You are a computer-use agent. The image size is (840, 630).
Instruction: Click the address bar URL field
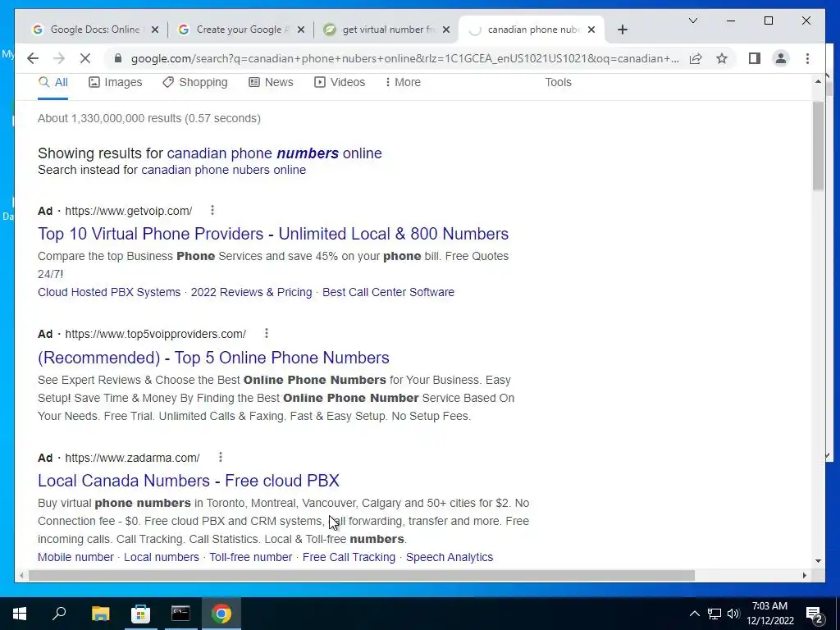pyautogui.click(x=404, y=58)
